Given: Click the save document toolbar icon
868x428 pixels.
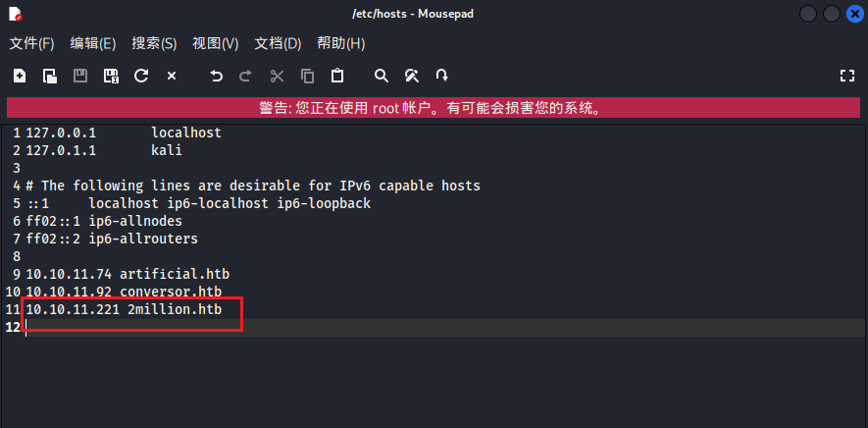Looking at the screenshot, I should (x=80, y=76).
